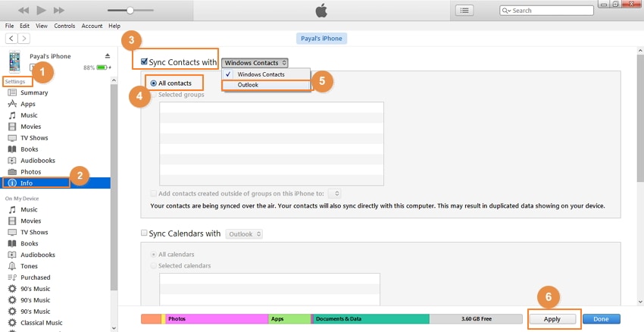Select Music under On My Device
The height and width of the screenshot is (332, 644).
pyautogui.click(x=29, y=209)
